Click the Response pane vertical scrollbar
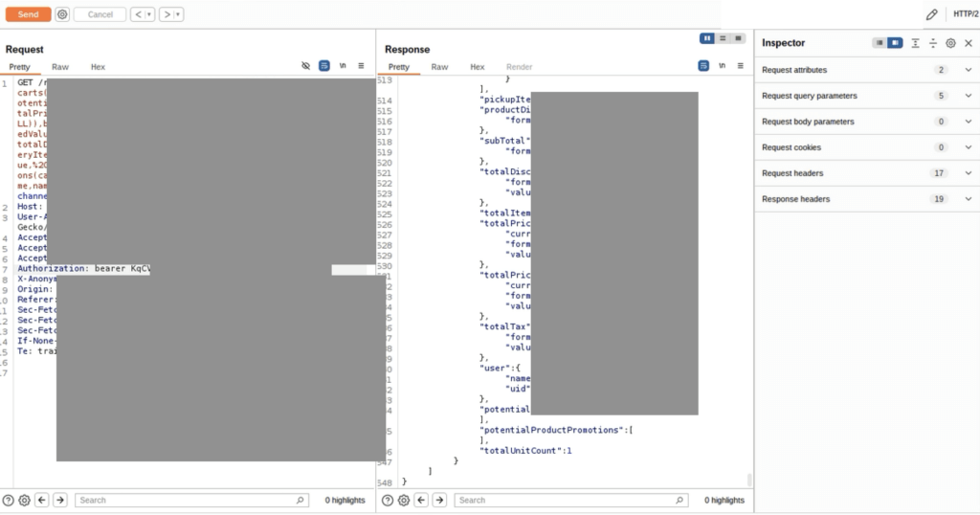 [749, 479]
